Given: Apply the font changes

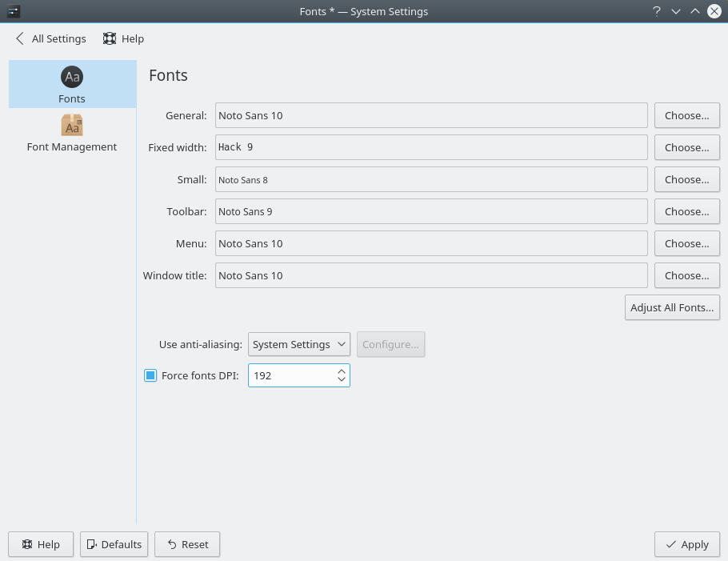Looking at the screenshot, I should [x=686, y=544].
